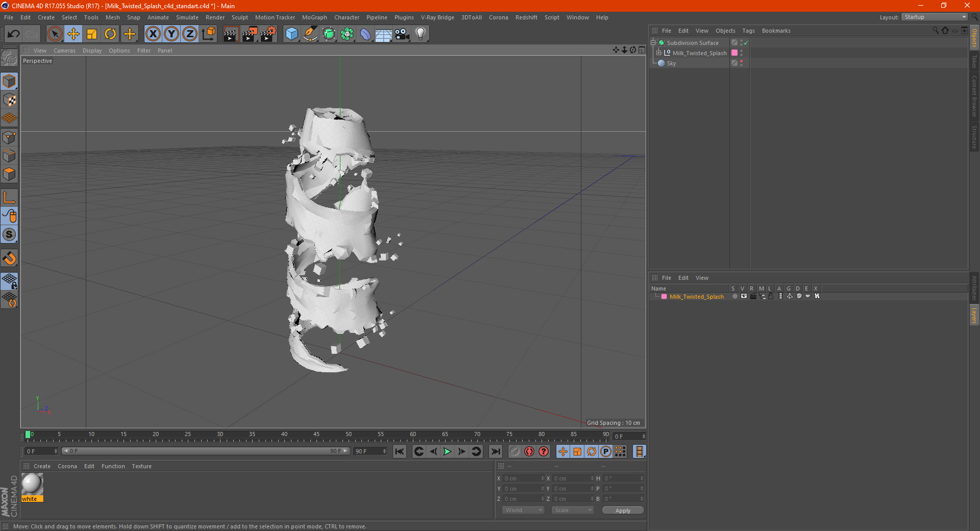
Task: Toggle X axis lock
Action: click(153, 34)
